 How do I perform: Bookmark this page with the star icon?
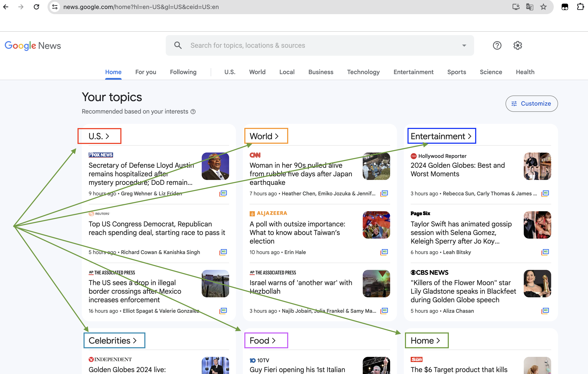pyautogui.click(x=543, y=7)
